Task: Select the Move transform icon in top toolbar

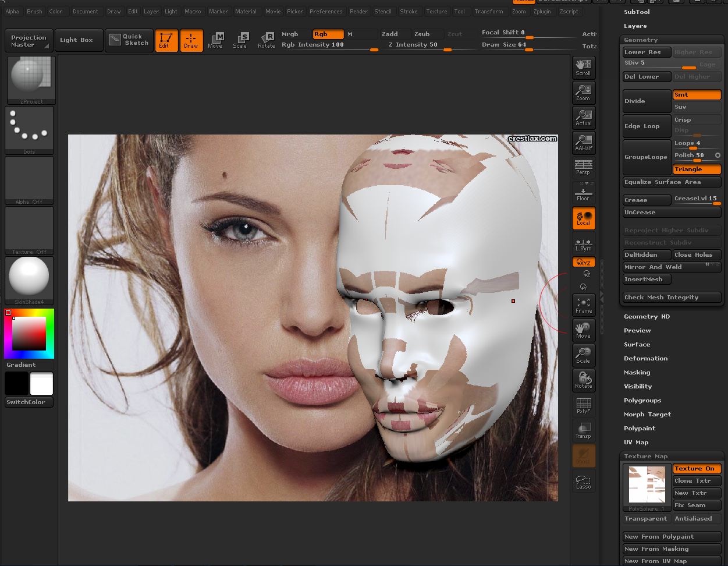Action: [x=215, y=41]
